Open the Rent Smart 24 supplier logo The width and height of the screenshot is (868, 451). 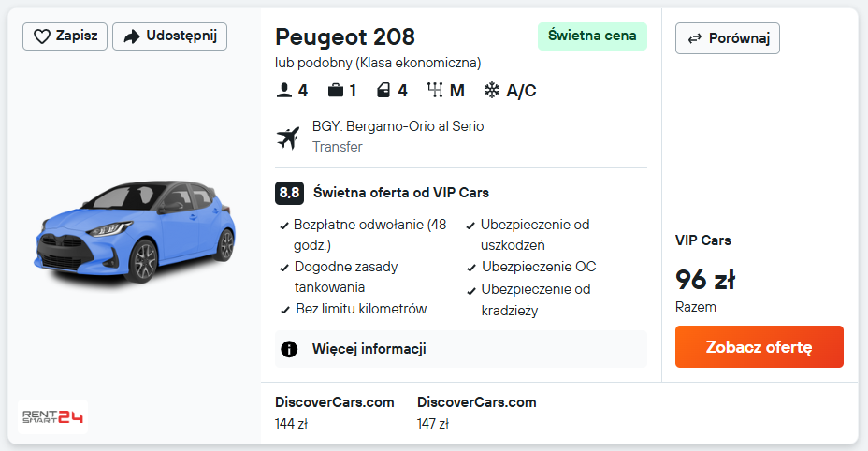pos(52,416)
